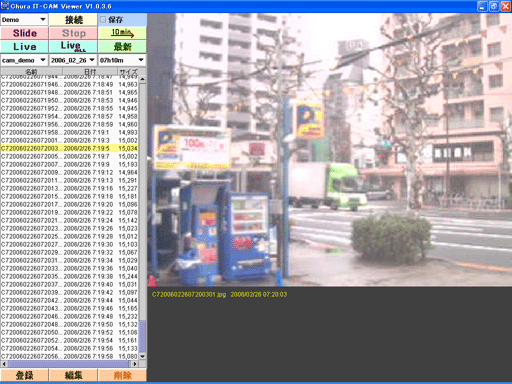This screenshot has height=384, width=512.
Task: Jump to latest image with 最新 button
Action: coord(122,47)
